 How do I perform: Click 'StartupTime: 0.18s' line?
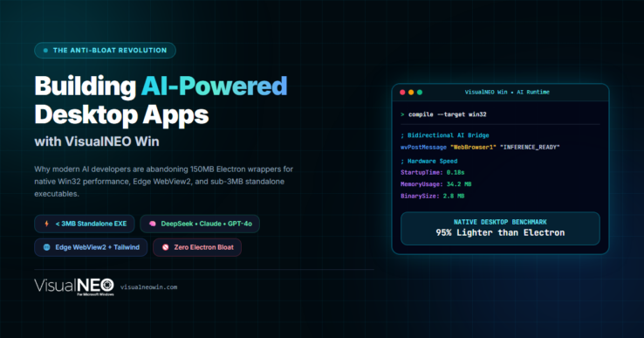[433, 172]
